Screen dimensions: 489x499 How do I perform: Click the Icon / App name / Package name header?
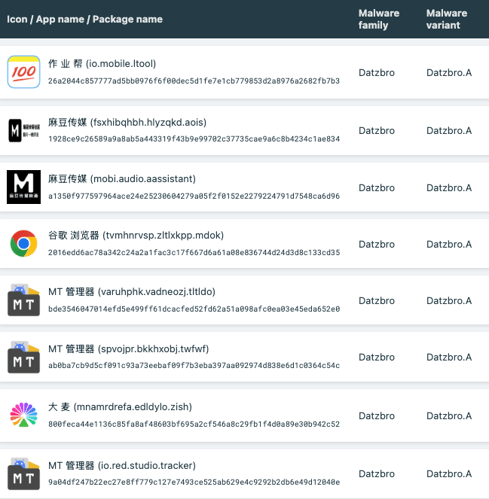click(85, 19)
